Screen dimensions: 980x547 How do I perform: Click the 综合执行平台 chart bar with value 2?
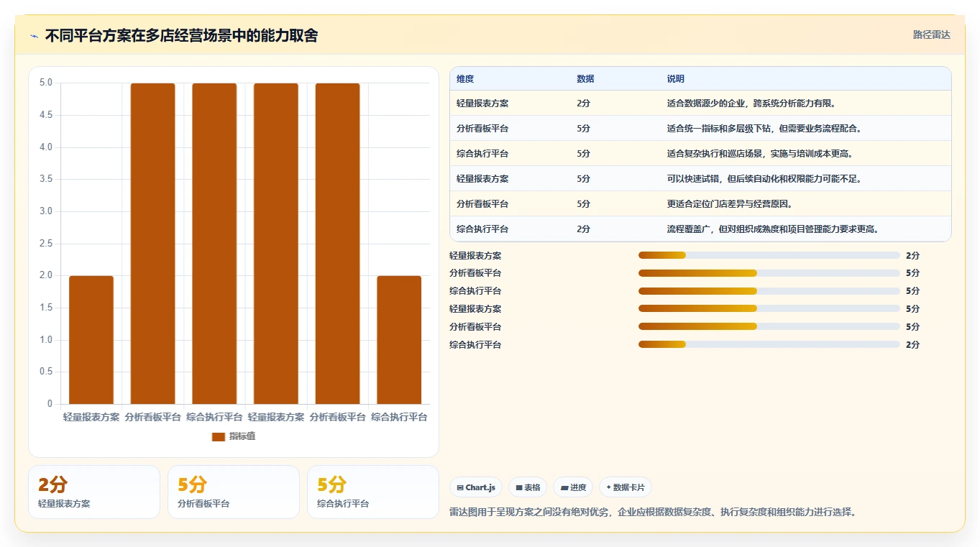click(x=399, y=340)
